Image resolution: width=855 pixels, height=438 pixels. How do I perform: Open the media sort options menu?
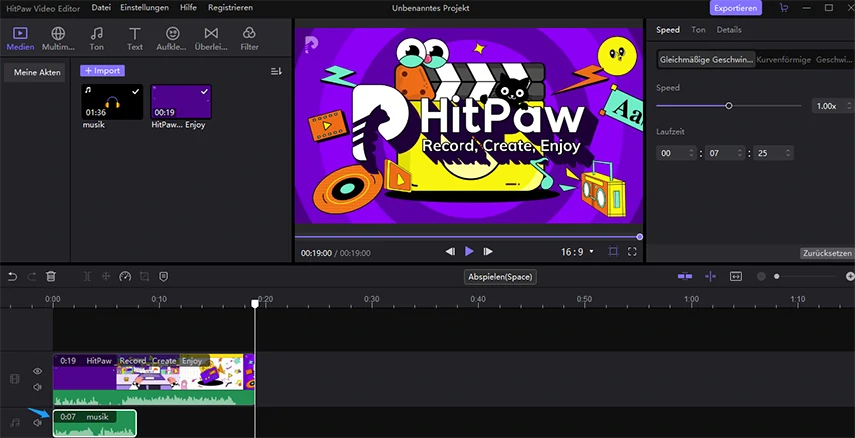coord(276,71)
